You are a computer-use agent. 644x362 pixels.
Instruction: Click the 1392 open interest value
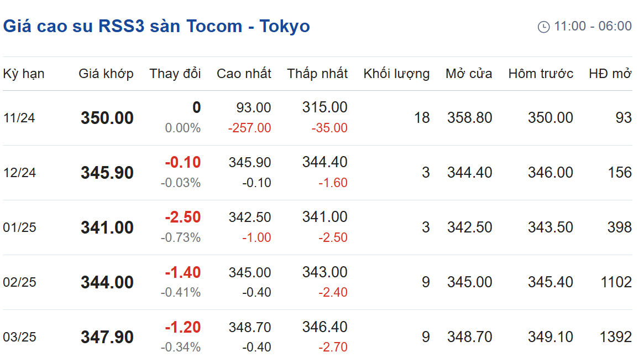616,337
